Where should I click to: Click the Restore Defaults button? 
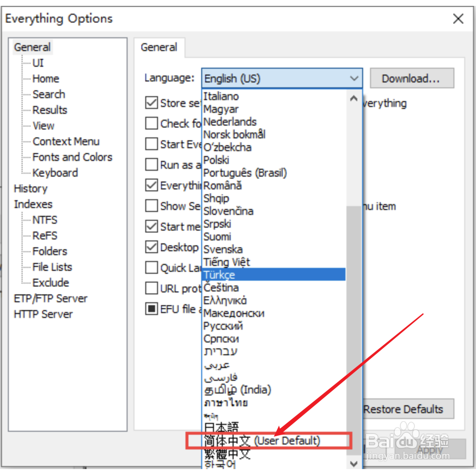tap(408, 409)
